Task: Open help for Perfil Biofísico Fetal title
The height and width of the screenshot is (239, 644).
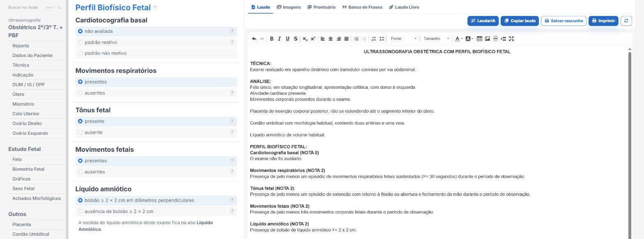Action: [x=155, y=7]
